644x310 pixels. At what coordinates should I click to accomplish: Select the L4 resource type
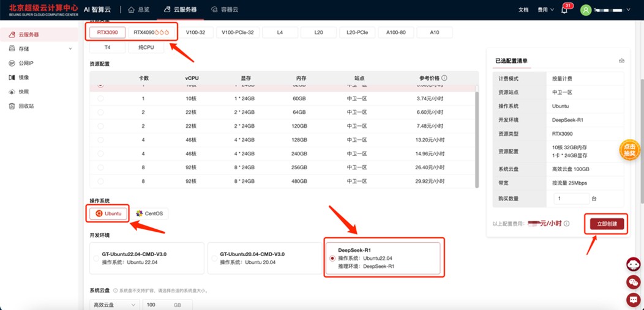click(280, 32)
